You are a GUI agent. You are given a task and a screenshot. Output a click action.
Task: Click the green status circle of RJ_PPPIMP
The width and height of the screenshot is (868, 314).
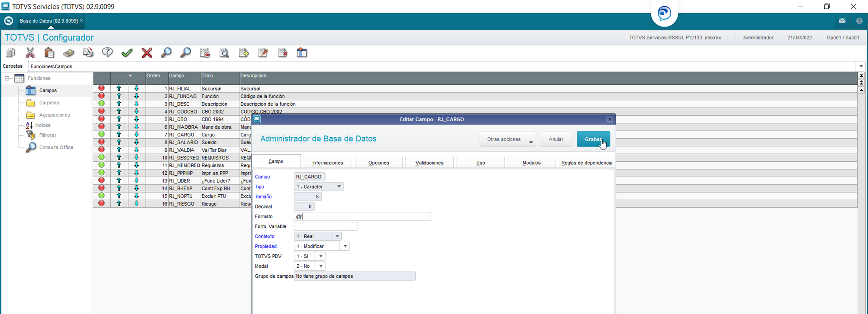[x=102, y=173]
